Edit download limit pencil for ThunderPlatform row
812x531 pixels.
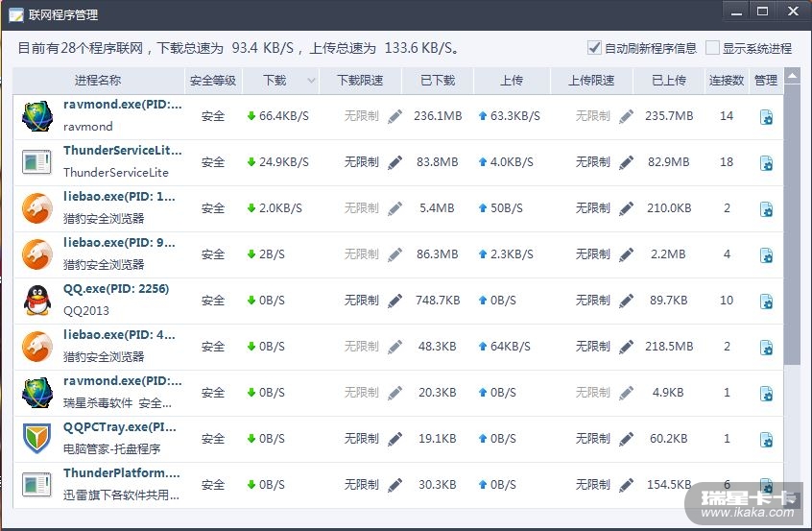click(x=395, y=485)
